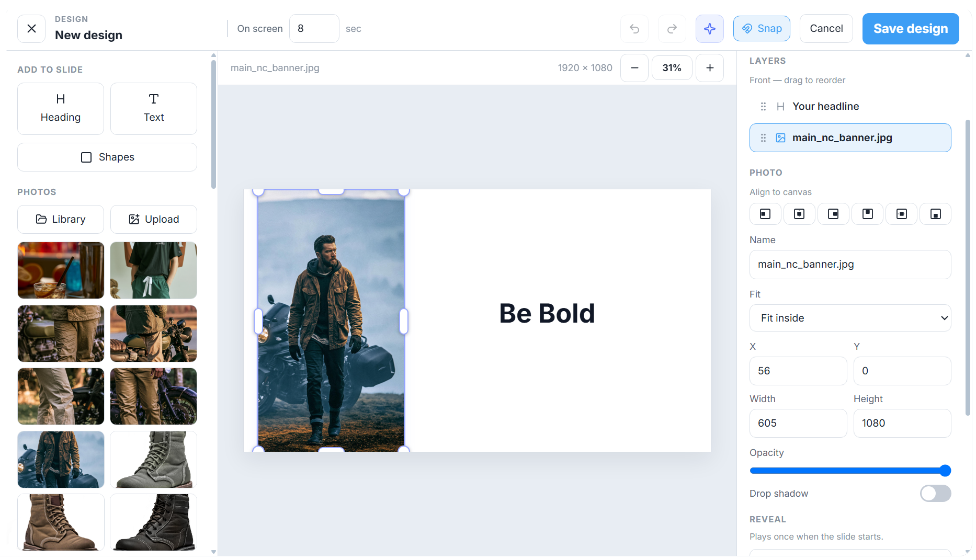Click the Width field showing 605
This screenshot has height=560, width=976.
click(x=798, y=423)
